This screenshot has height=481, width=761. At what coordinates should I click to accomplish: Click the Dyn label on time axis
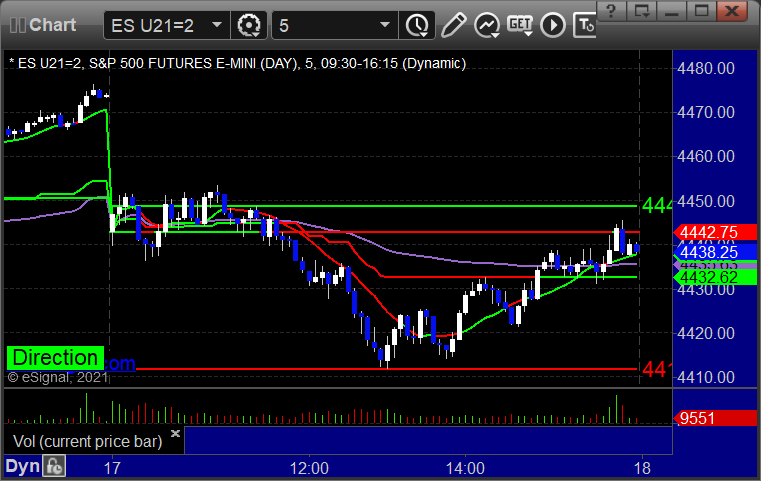[x=22, y=466]
